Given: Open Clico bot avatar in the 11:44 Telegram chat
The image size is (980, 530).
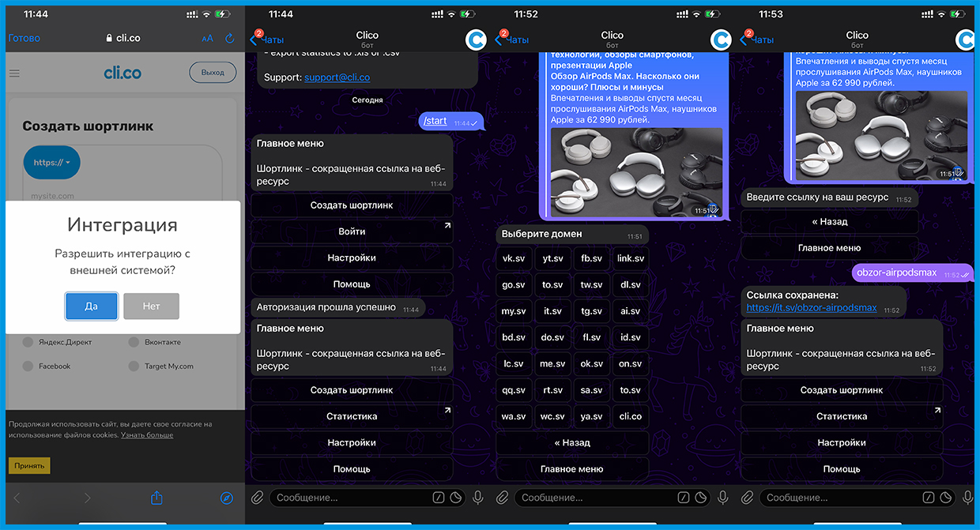Looking at the screenshot, I should (x=477, y=40).
